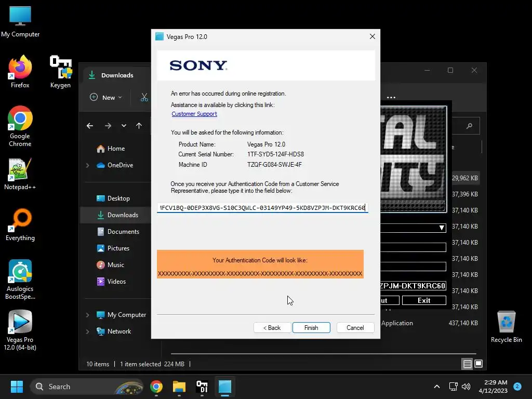Select Music in Explorer sidebar
The image size is (532, 399).
click(x=116, y=265)
